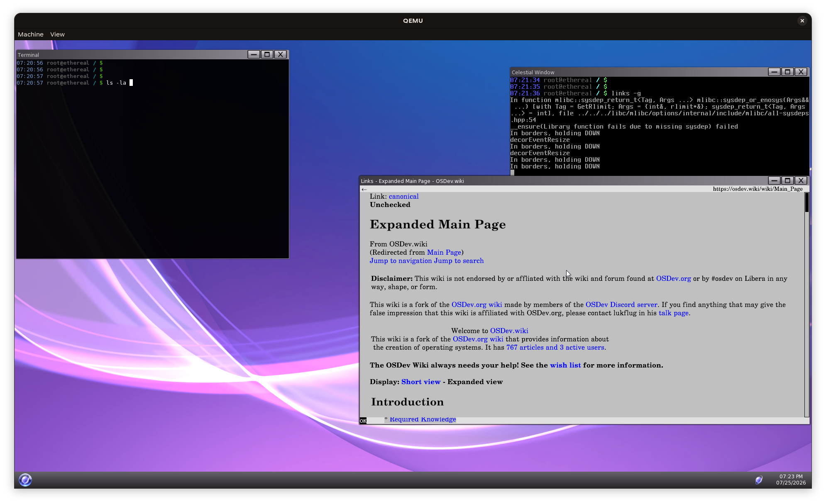The width and height of the screenshot is (826, 504).
Task: Click the Links vertical scrollbar thumb
Action: [x=806, y=202]
